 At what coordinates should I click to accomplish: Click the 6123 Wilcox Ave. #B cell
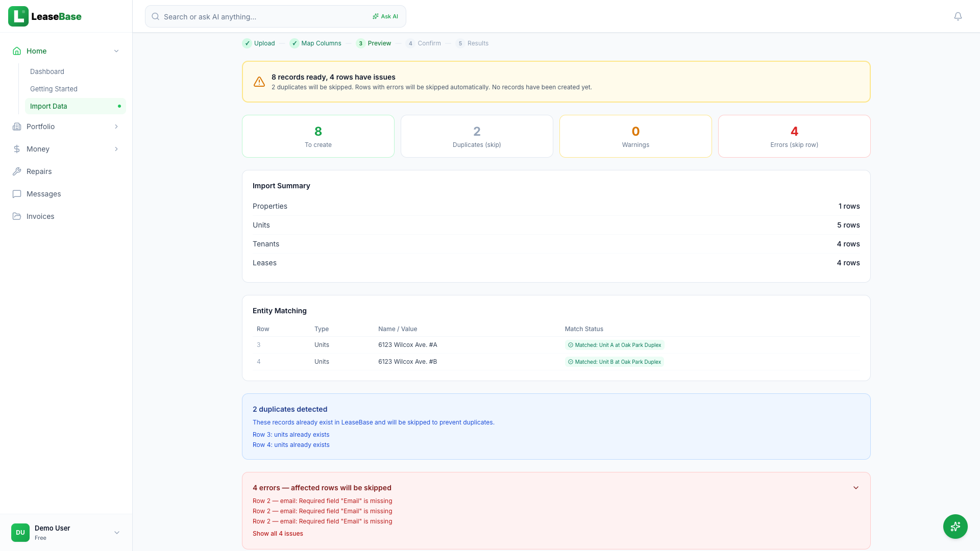point(407,362)
